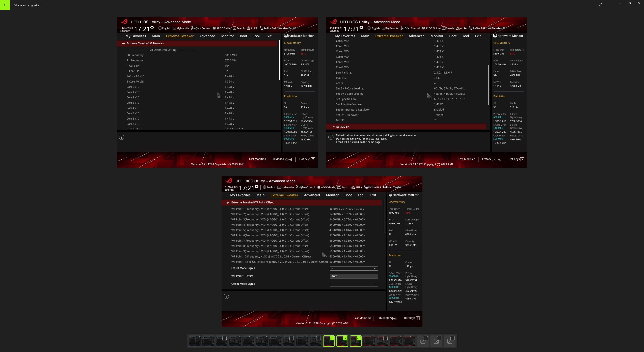
Task: Click the Hardware Monitor icon in top-left BIOS image
Action: tap(286, 36)
